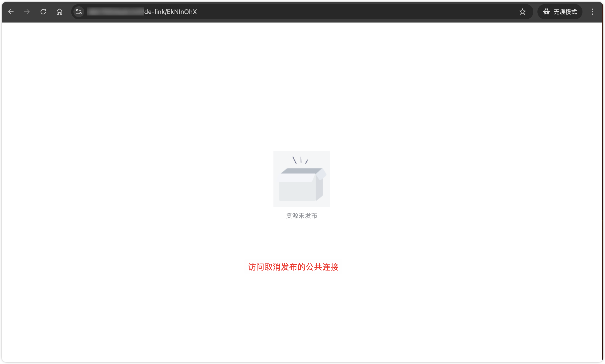The image size is (605, 364).
Task: Select the 资源未发布 message text
Action: point(301,216)
